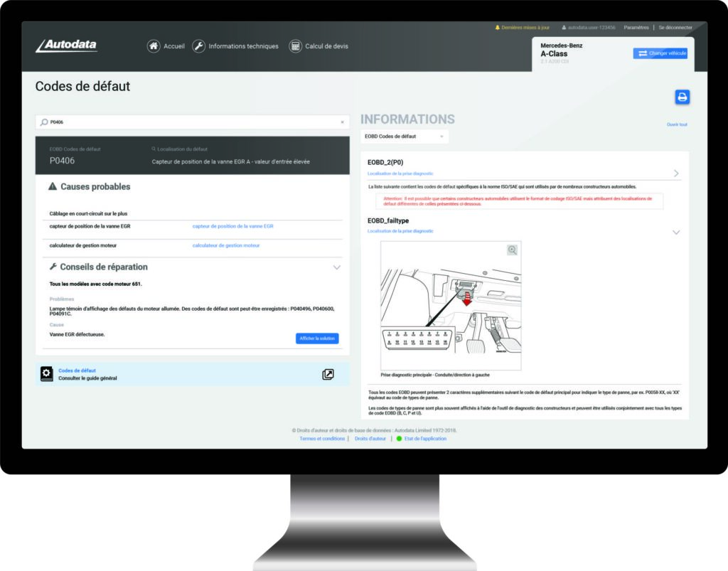Open the EOBD Codes de défaut dropdown
Screen dimensions: 728x571
pos(405,137)
